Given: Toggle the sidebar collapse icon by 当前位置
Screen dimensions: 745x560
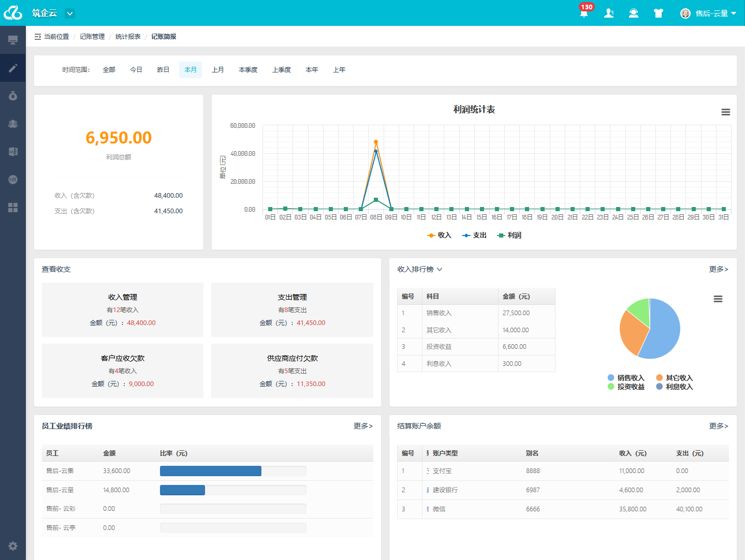Looking at the screenshot, I should point(37,37).
